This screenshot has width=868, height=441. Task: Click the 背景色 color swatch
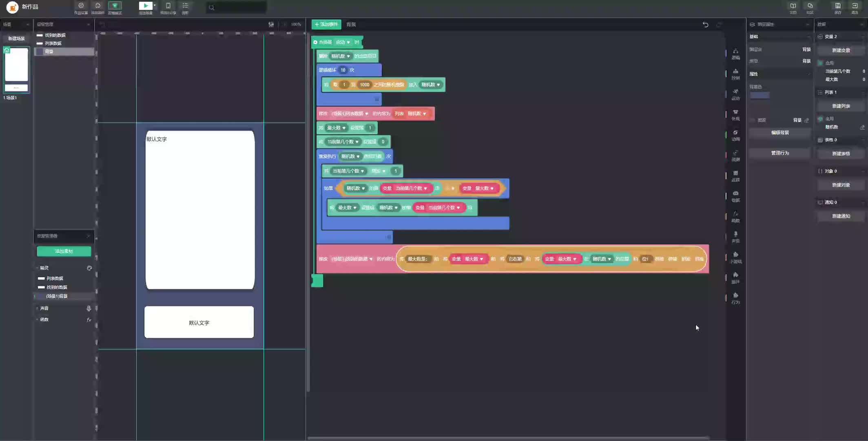tap(759, 95)
